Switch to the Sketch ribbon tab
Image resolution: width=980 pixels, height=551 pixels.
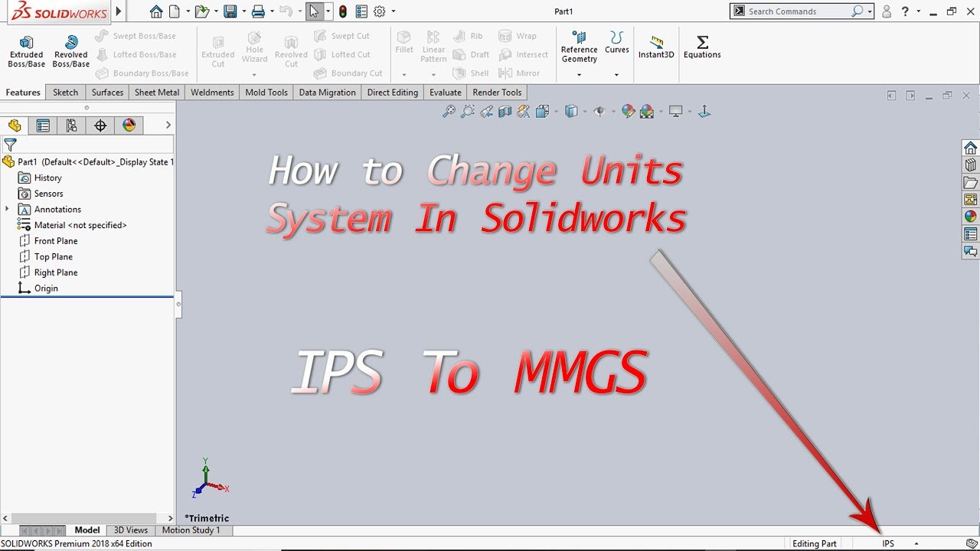coord(65,93)
